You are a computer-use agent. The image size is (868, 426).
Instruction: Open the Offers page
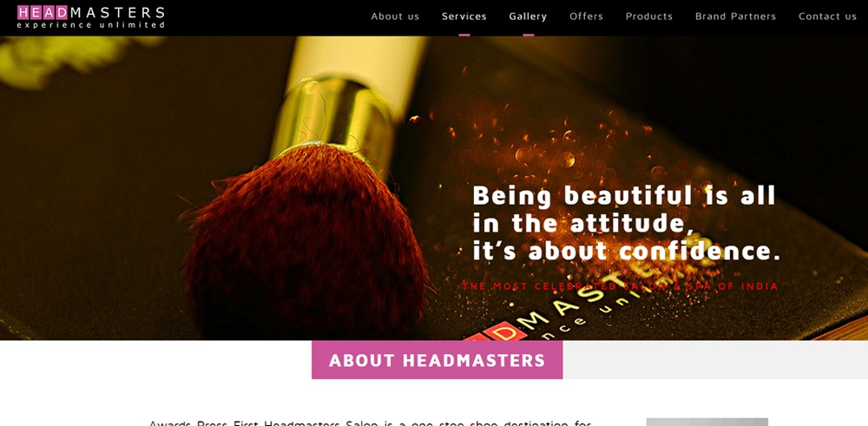point(586,16)
